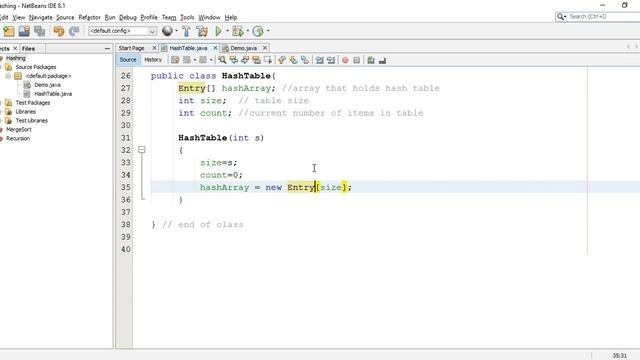This screenshot has width=640, height=360.
Task: Click the globe browser icon
Action: pyautogui.click(x=167, y=31)
